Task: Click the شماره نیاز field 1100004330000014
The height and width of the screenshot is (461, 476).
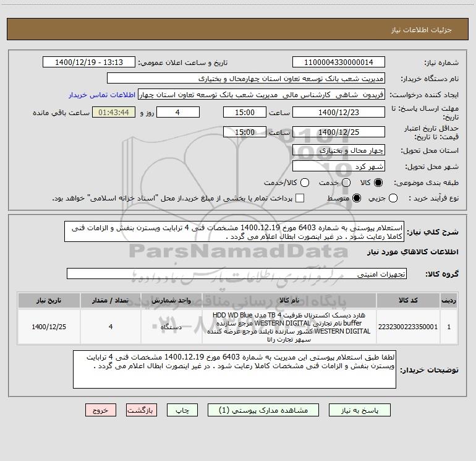Action: click(x=339, y=62)
